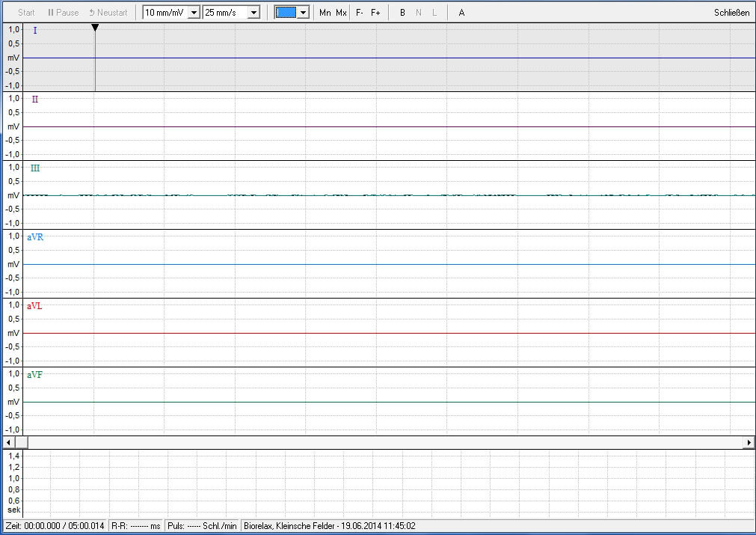Click the Mn toolbar button

pyautogui.click(x=325, y=13)
